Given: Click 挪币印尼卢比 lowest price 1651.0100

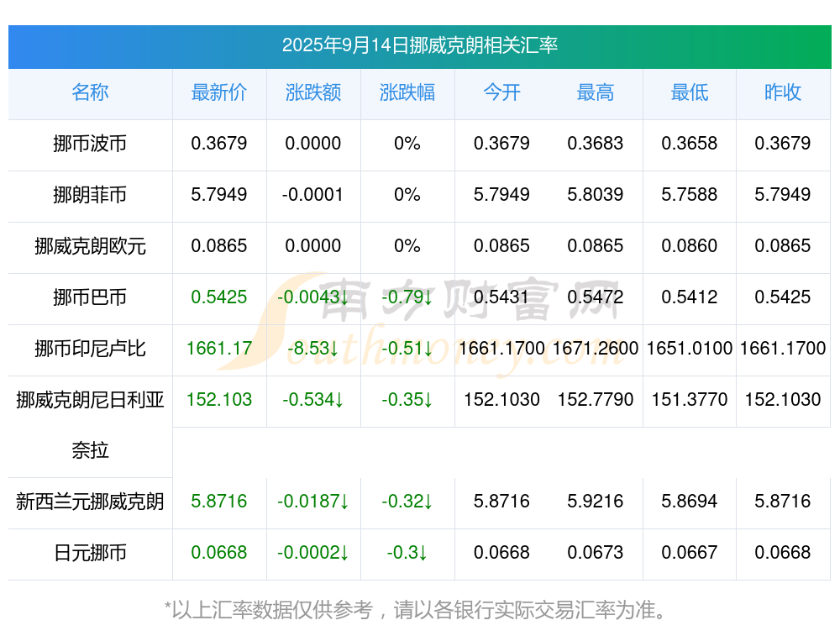Looking at the screenshot, I should tap(690, 349).
